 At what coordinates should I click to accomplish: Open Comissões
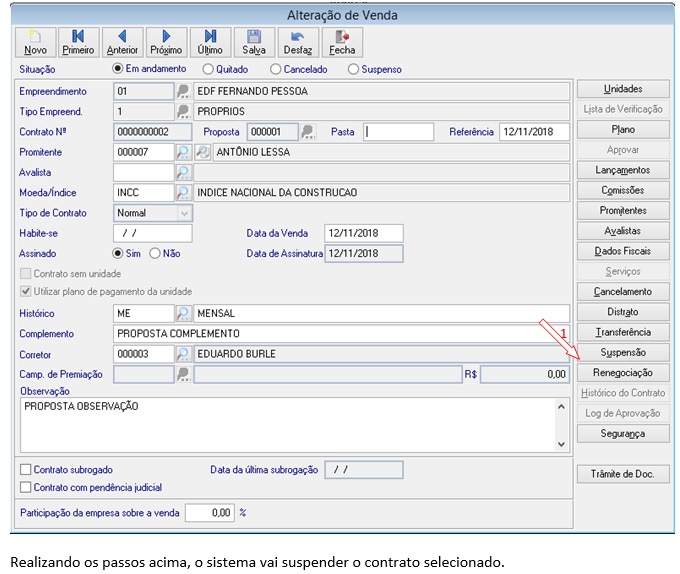(623, 190)
